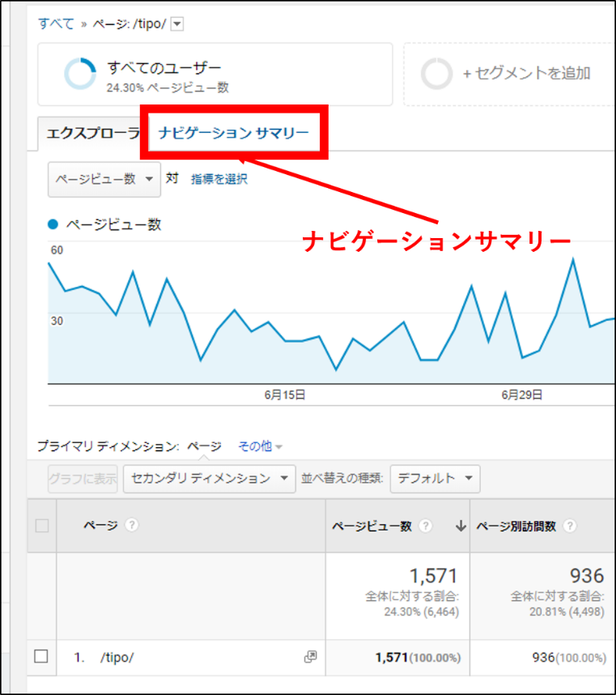Click the すべて breadcrumb link

[57, 23]
